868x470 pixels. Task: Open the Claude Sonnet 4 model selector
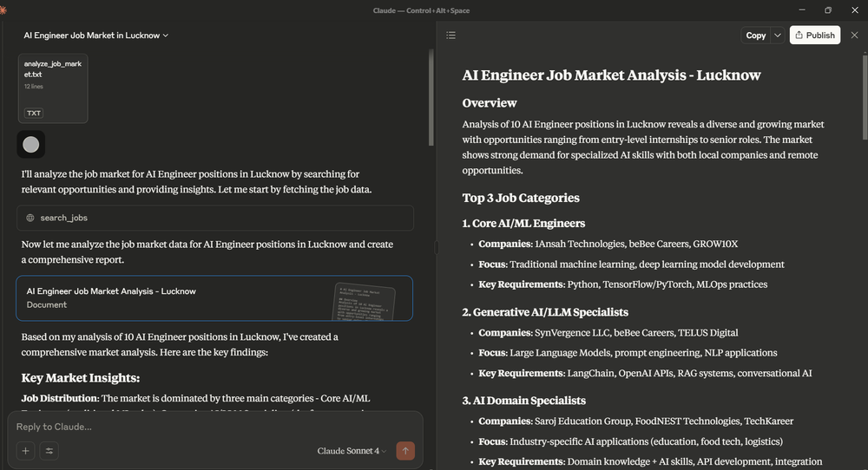(x=352, y=451)
